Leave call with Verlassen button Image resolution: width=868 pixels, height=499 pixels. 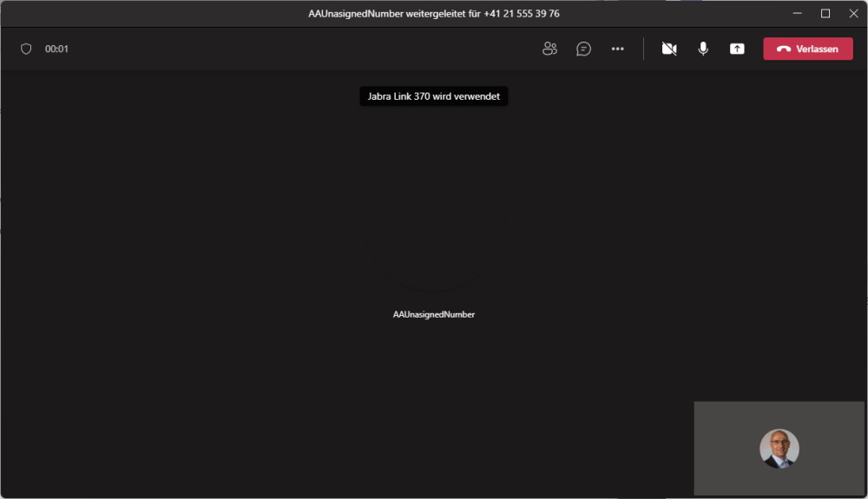[807, 49]
